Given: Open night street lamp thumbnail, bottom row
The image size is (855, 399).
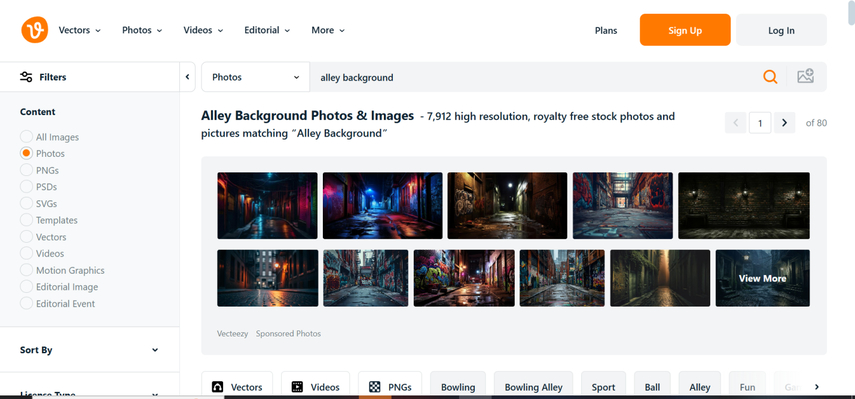Looking at the screenshot, I should pyautogui.click(x=267, y=278).
